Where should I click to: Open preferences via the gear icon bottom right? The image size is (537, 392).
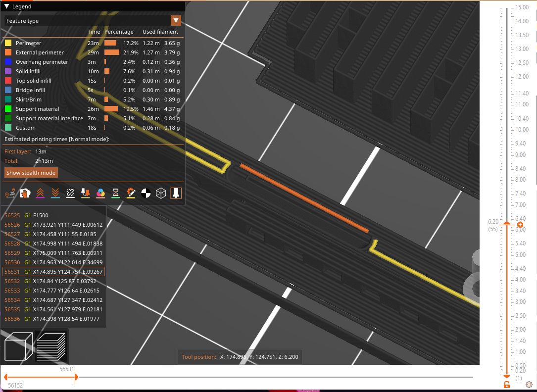pyautogui.click(x=529, y=384)
